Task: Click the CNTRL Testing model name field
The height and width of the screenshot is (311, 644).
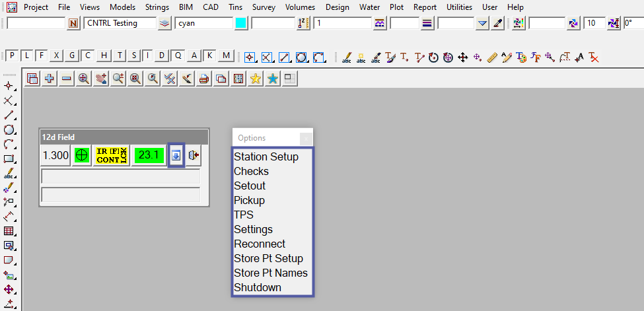Action: pos(120,23)
